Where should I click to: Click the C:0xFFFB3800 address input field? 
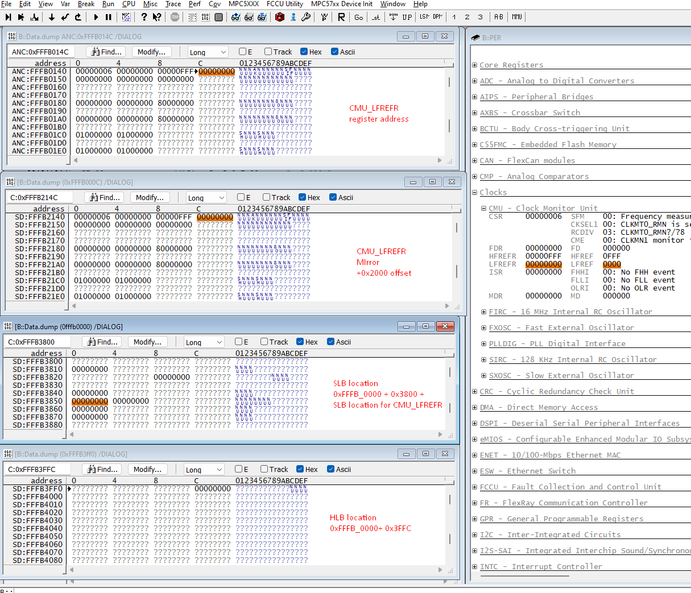pyautogui.click(x=37, y=341)
